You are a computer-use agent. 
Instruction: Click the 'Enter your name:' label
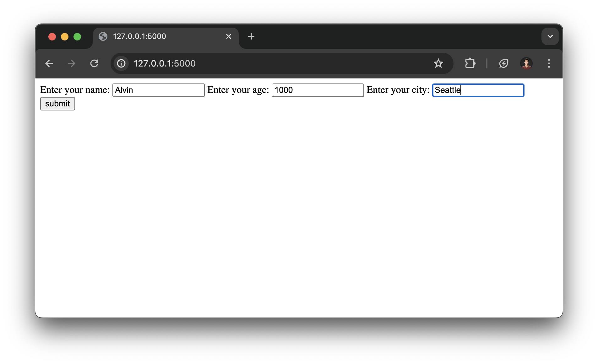click(75, 90)
